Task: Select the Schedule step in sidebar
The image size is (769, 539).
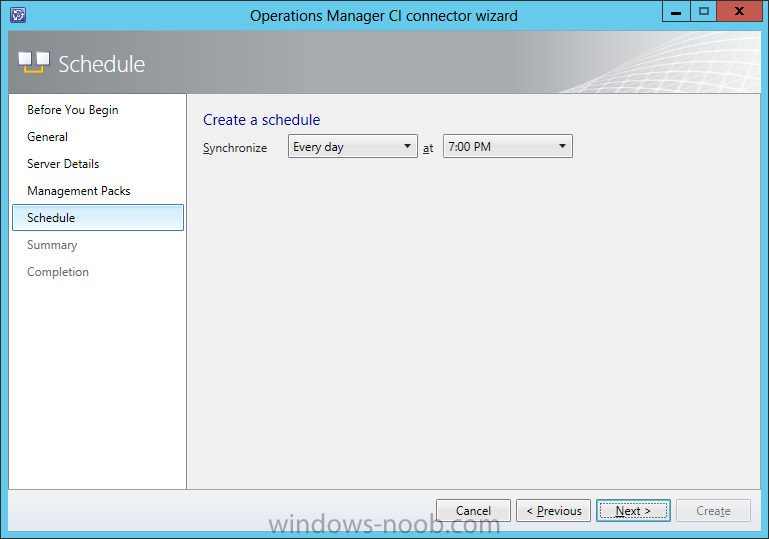Action: pos(98,218)
